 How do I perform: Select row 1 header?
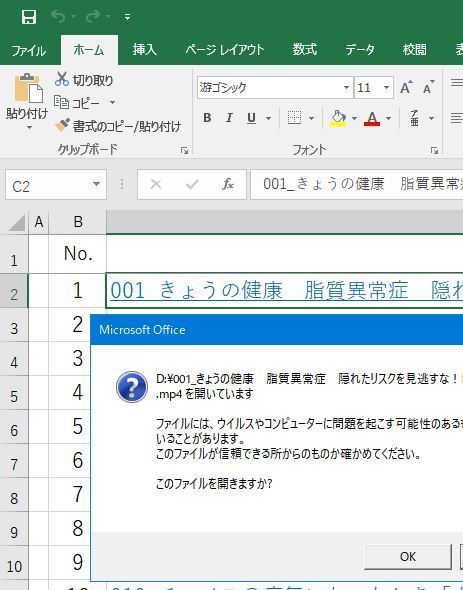pos(14,255)
